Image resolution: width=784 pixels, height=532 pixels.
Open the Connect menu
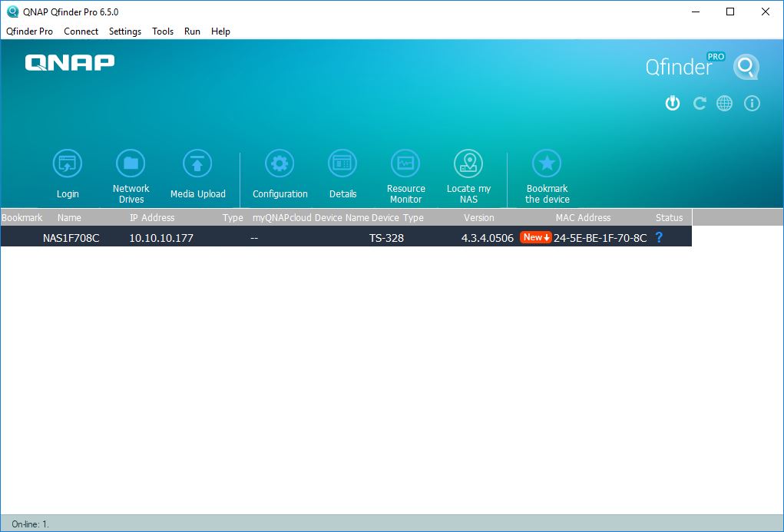[x=81, y=31]
